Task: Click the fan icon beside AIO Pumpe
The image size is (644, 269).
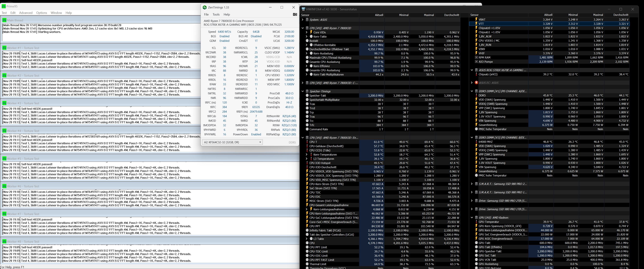Action: pyautogui.click(x=476, y=62)
